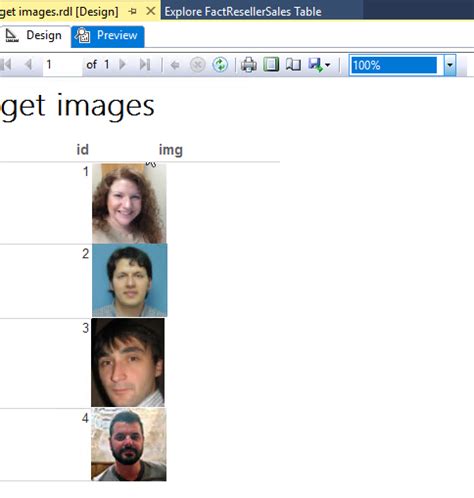Pin the get images.rdl tab
The image size is (474, 498).
133,12
